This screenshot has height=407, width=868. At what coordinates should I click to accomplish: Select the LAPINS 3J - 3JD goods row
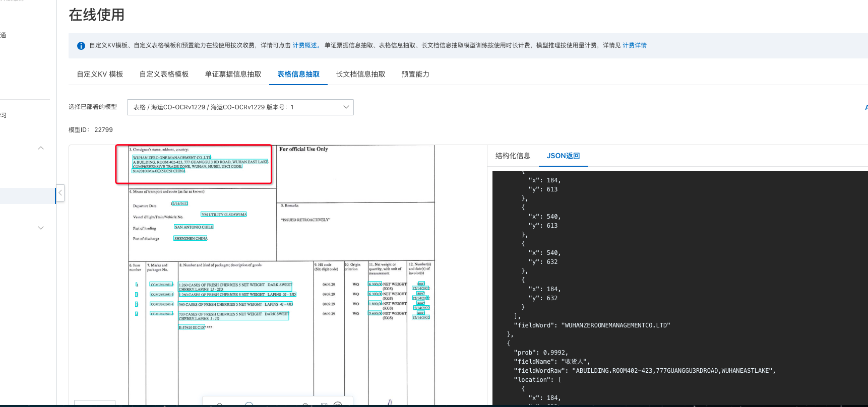[237, 294]
